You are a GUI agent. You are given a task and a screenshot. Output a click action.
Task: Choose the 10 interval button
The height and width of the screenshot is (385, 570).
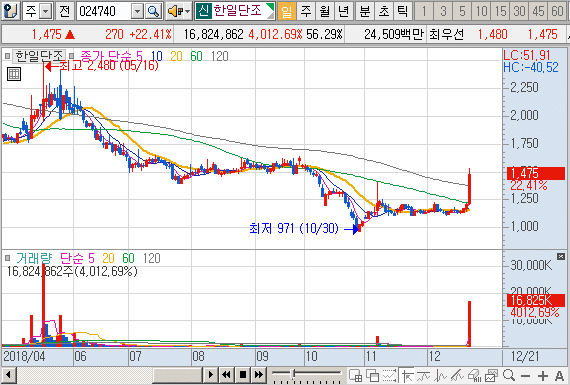coord(481,11)
